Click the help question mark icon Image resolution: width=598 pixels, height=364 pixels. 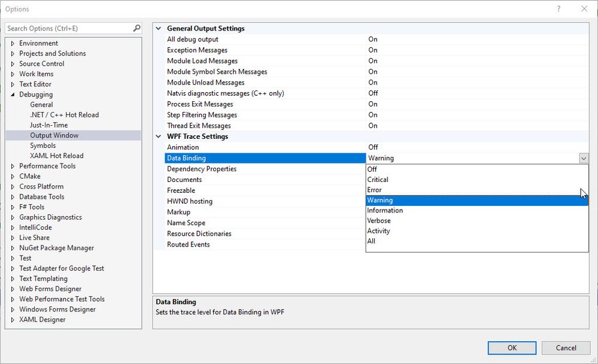(558, 9)
